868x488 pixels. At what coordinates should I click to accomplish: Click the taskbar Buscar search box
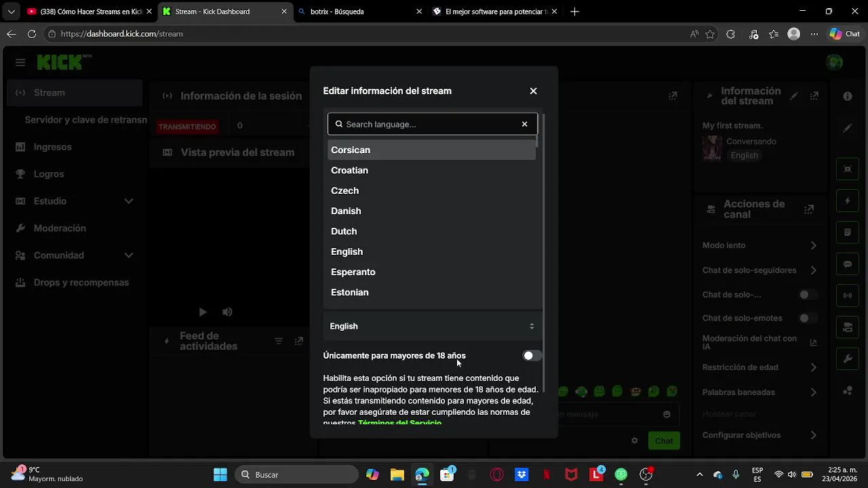296,474
